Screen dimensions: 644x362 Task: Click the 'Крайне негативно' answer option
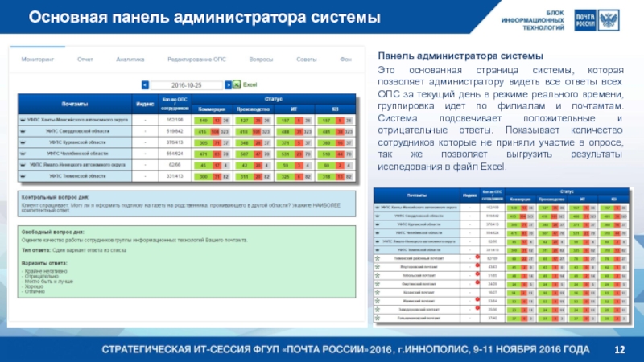point(44,271)
